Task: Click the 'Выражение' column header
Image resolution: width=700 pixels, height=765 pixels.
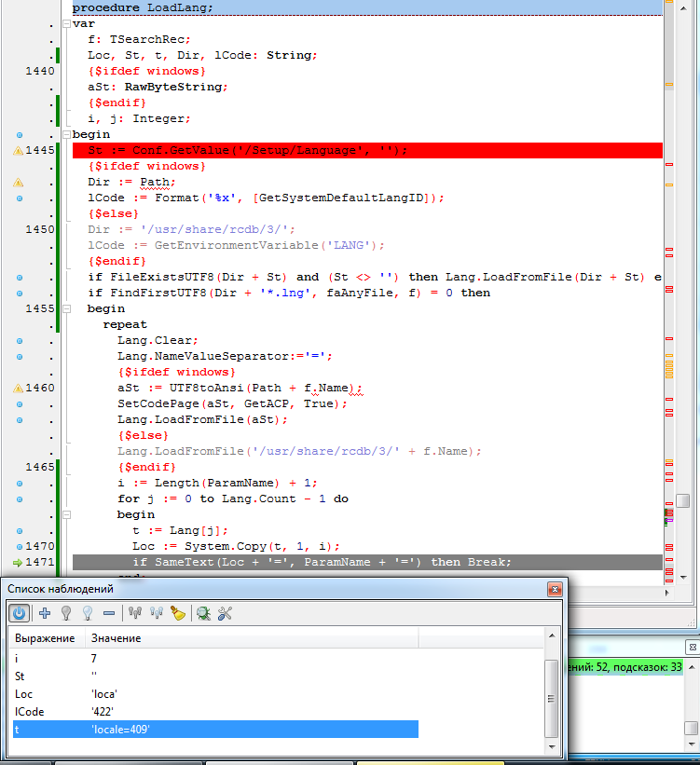Action: pos(46,638)
